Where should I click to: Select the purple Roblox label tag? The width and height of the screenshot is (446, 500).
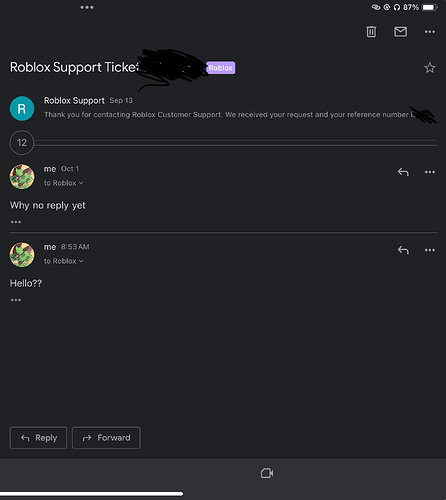[x=221, y=68]
